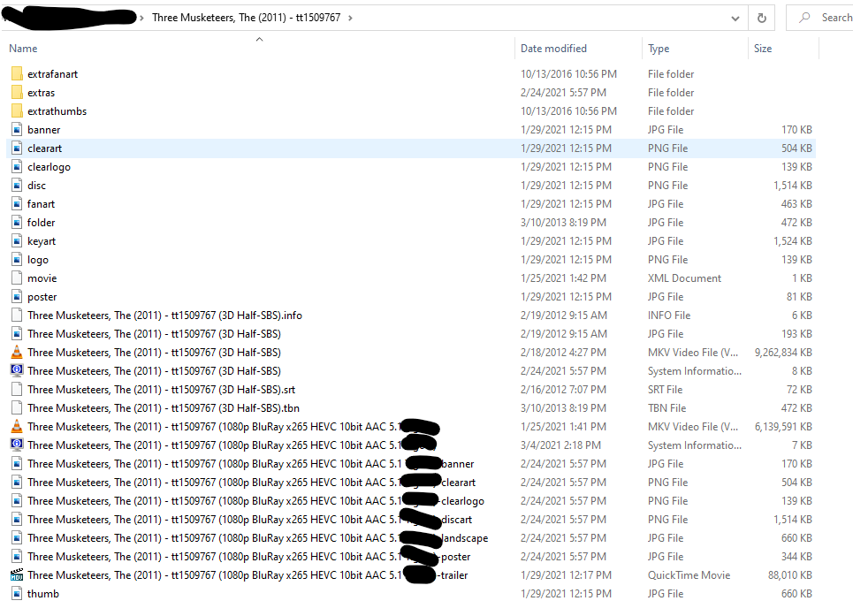This screenshot has height=616, width=853.
Task: Click the 9,262,834 KB size value
Action: [x=783, y=353]
